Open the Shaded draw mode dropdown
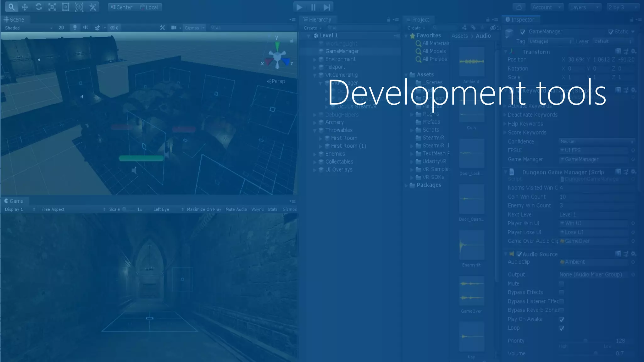This screenshot has width=644, height=362. pyautogui.click(x=28, y=28)
